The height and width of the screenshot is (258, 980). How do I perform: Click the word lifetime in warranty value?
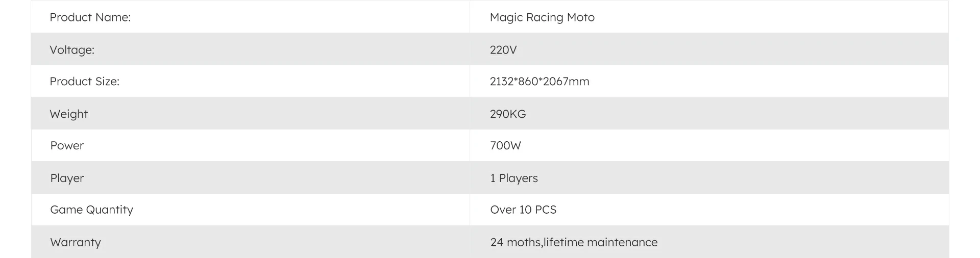[x=563, y=242]
